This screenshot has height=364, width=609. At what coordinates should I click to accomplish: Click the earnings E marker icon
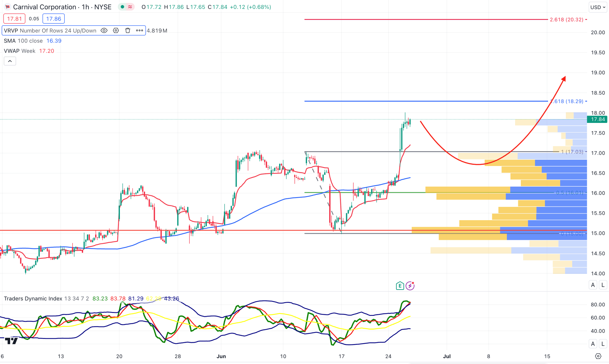pos(400,286)
